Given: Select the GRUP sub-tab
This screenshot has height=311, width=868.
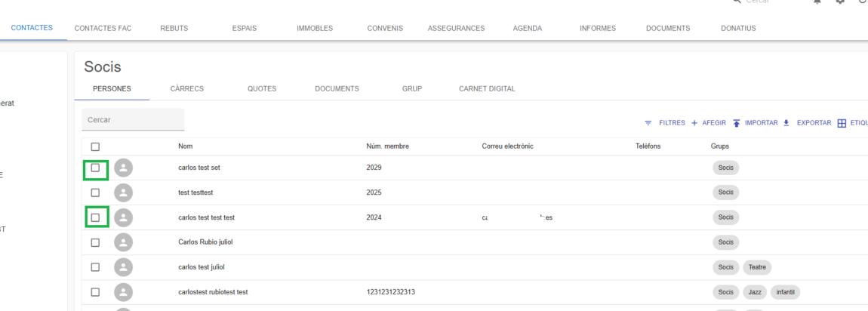Looking at the screenshot, I should (x=412, y=88).
